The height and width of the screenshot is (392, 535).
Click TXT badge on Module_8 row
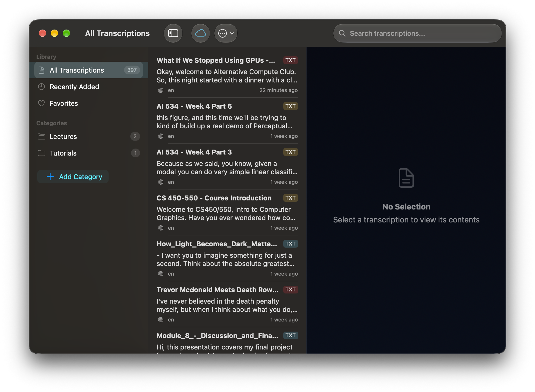click(x=291, y=335)
